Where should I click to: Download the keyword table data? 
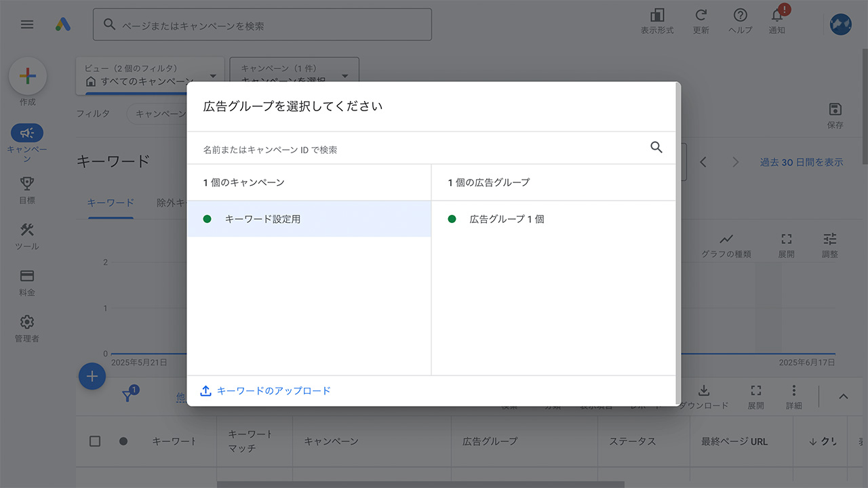pyautogui.click(x=704, y=392)
